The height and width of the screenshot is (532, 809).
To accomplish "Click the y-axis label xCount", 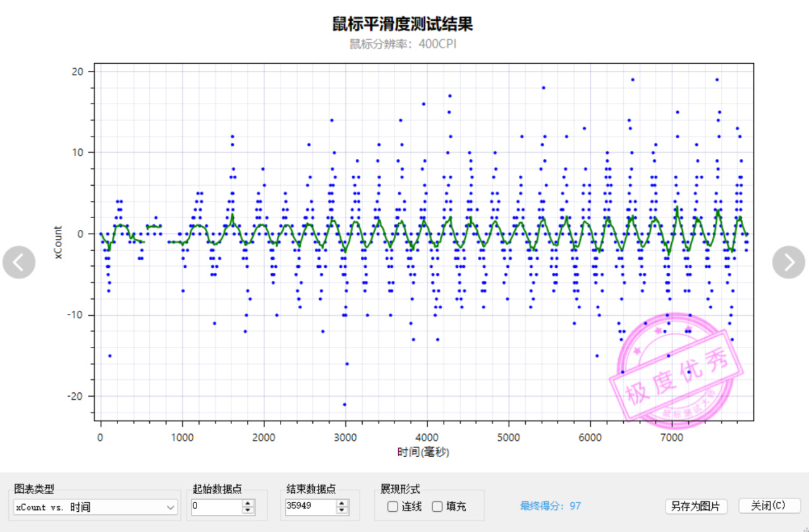I will click(x=58, y=242).
